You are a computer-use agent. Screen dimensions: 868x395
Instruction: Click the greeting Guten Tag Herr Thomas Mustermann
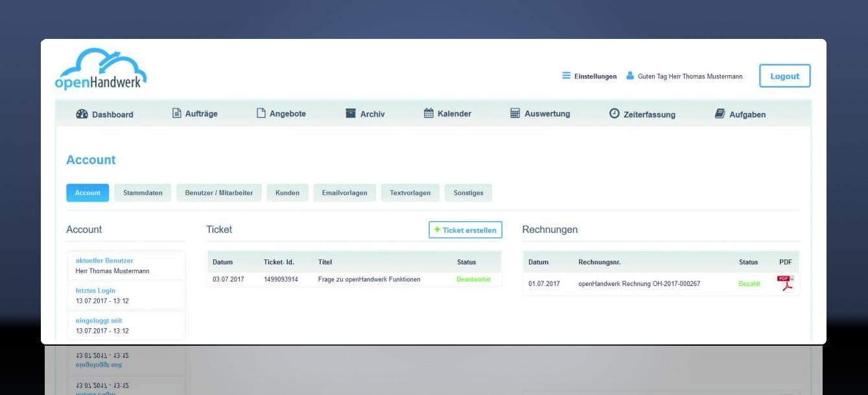[x=690, y=76]
